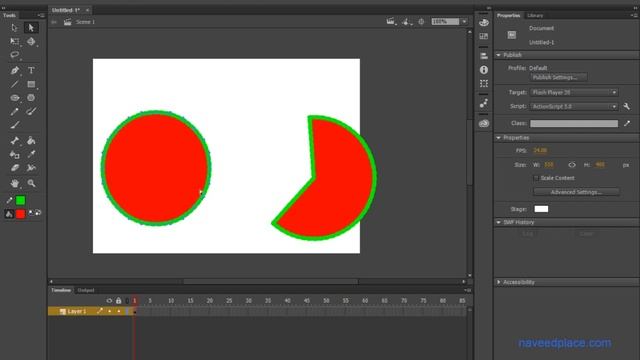This screenshot has width=640, height=360.
Task: Open the Align panel icon
Action: (x=484, y=56)
